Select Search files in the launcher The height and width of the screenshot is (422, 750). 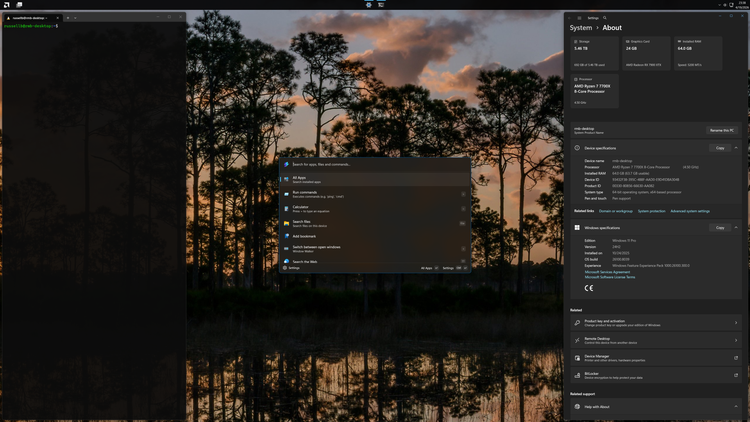click(375, 223)
